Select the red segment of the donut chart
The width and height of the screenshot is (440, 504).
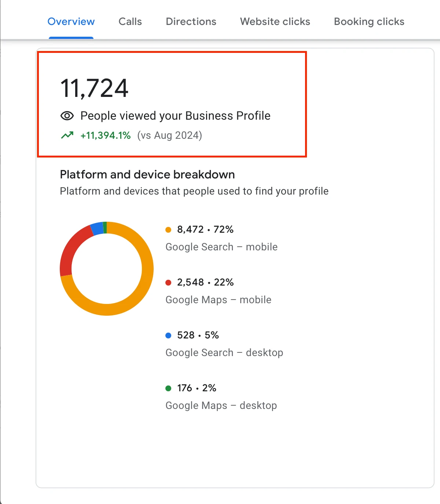(x=70, y=250)
